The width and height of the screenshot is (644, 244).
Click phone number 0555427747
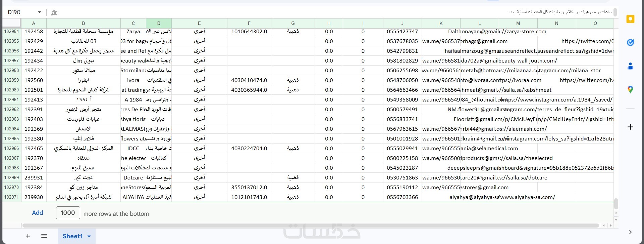click(x=402, y=32)
